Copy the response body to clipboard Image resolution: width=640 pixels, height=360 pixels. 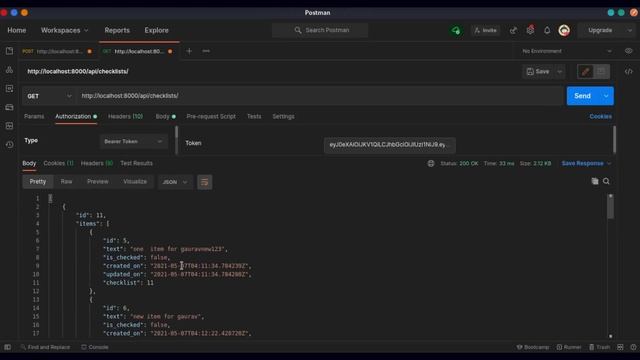595,181
